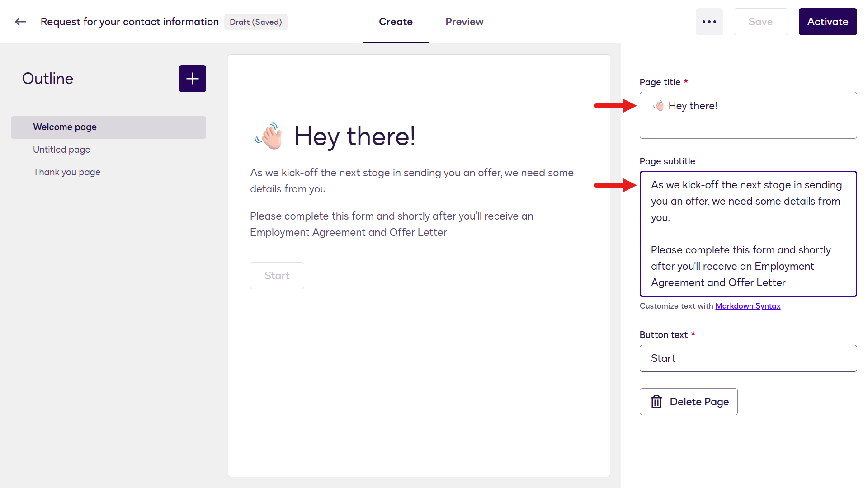Edit the Button text field
868x488 pixels.
point(748,358)
